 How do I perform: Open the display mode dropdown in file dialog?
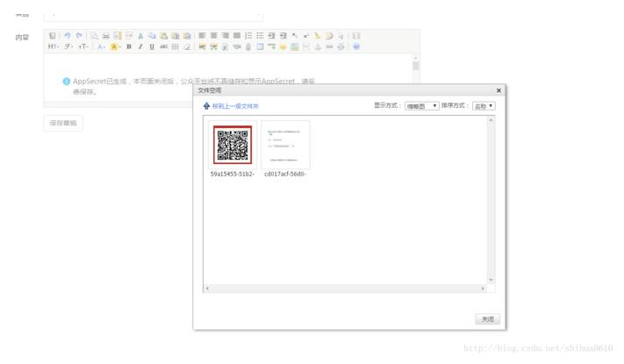[x=422, y=106]
